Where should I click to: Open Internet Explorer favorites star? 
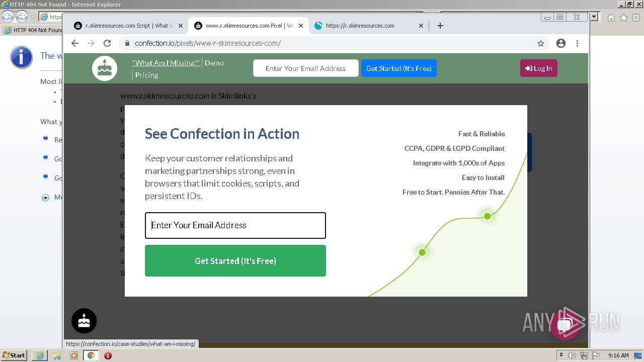pos(623,18)
